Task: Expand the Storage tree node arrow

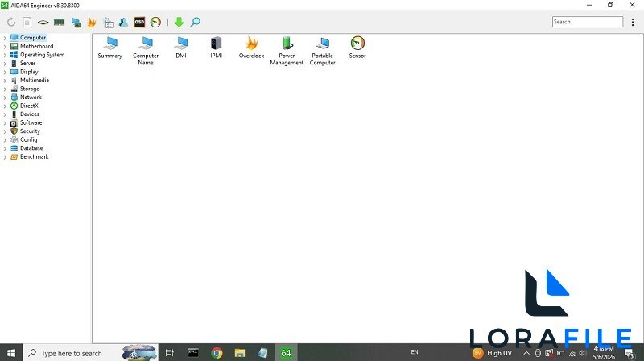Action: (x=5, y=89)
